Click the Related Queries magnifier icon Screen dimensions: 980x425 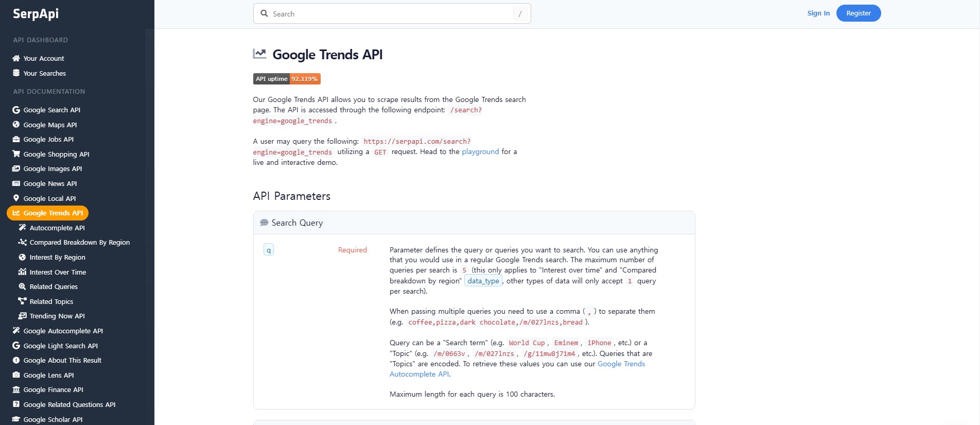coord(22,286)
